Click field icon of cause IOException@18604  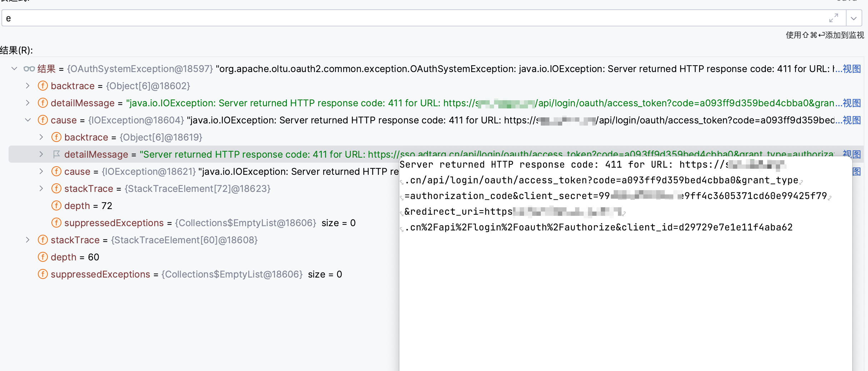[x=43, y=120]
